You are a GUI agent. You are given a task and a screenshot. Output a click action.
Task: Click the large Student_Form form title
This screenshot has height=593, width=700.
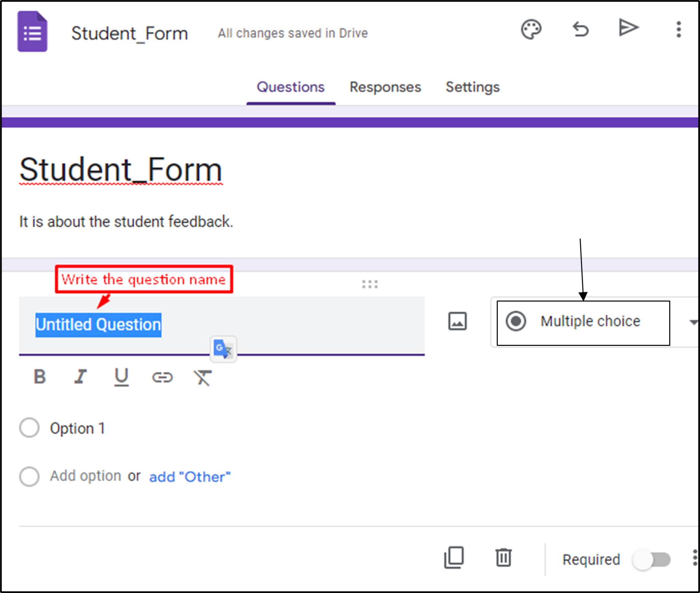click(121, 170)
